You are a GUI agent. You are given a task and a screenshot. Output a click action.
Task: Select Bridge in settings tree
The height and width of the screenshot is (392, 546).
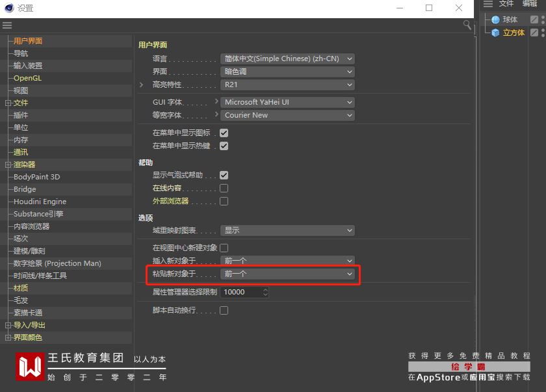click(x=25, y=189)
